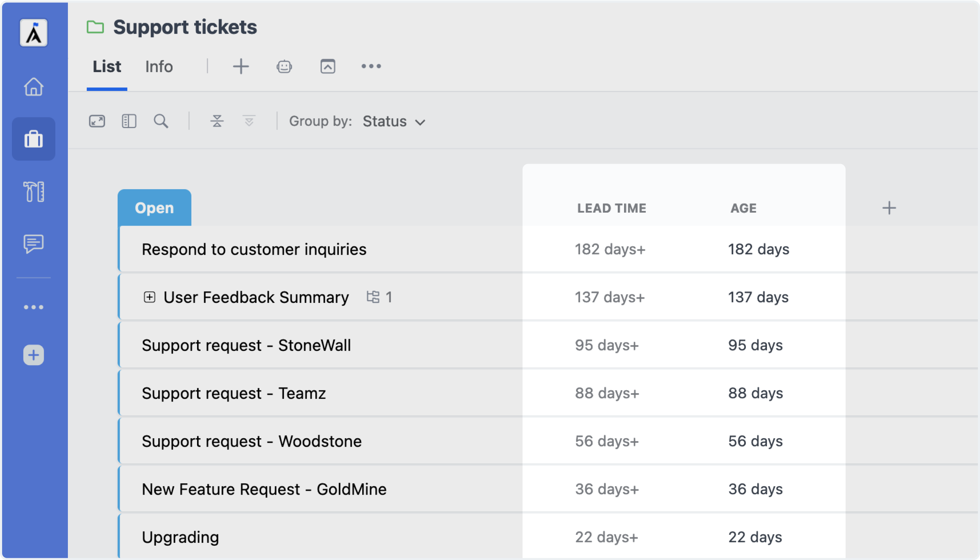Viewport: 980px width, 560px height.
Task: Expand the User Feedback Summary row
Action: [149, 297]
